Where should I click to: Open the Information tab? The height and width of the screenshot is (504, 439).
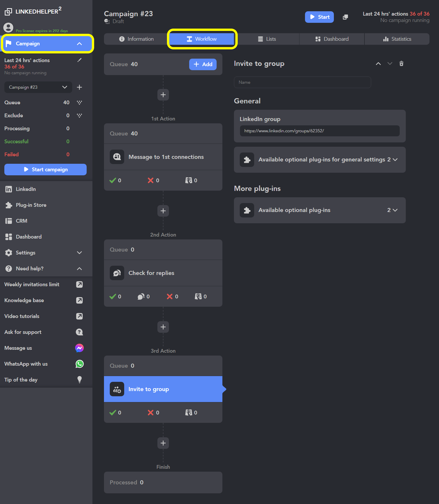point(136,39)
